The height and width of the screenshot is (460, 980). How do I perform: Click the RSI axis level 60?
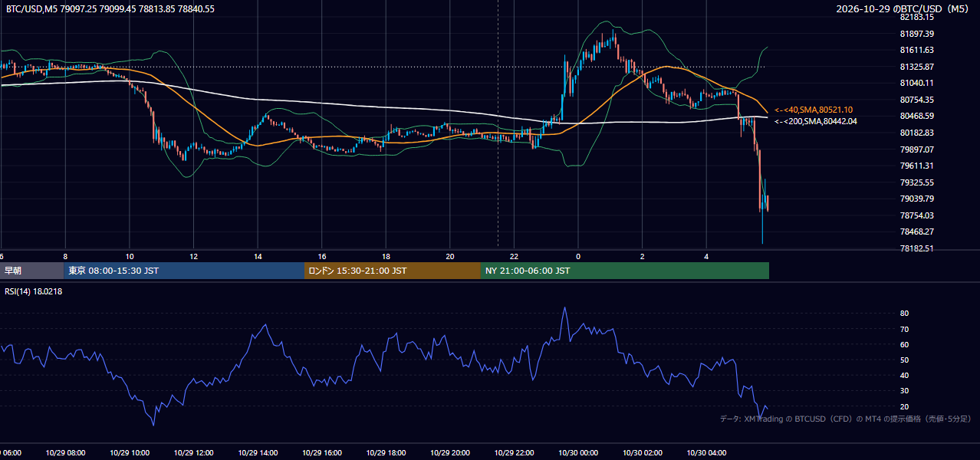pos(904,344)
